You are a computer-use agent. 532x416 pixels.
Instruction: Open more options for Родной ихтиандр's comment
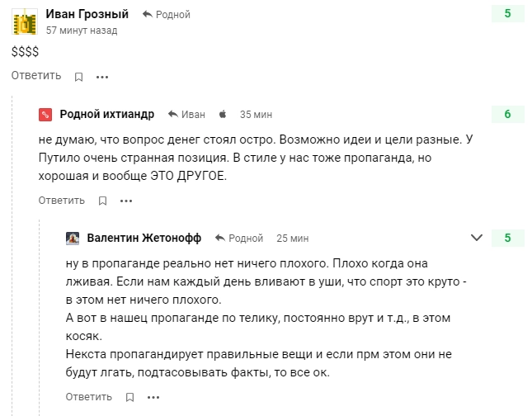(x=126, y=201)
